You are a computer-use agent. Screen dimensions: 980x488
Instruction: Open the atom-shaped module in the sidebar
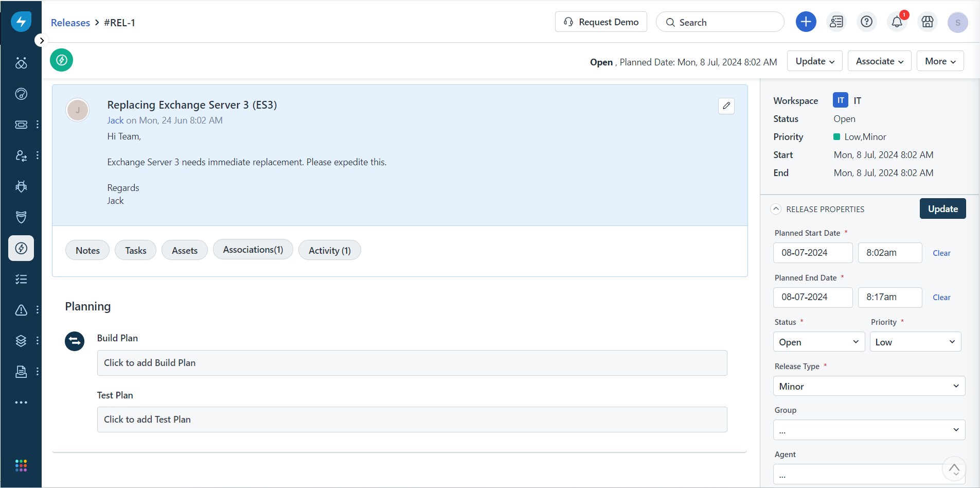point(21,63)
